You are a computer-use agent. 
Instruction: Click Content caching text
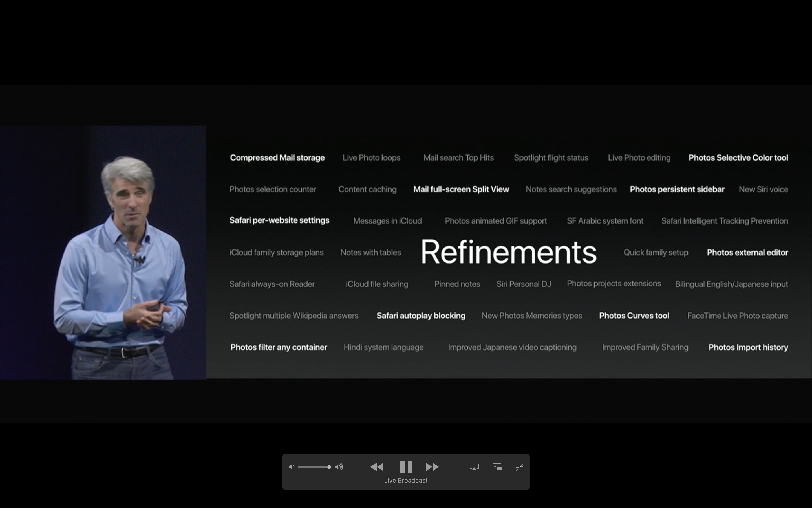[x=367, y=189]
